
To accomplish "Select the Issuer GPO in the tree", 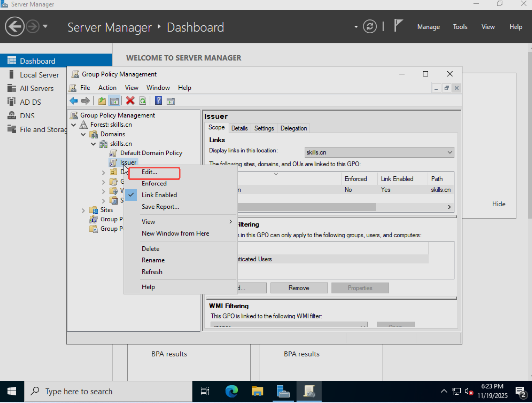I will 128,163.
